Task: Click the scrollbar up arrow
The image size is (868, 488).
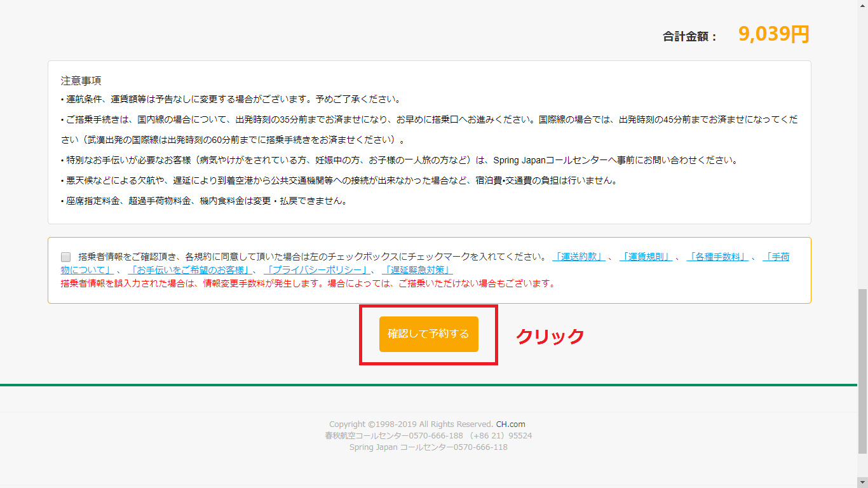Action: (862, 5)
